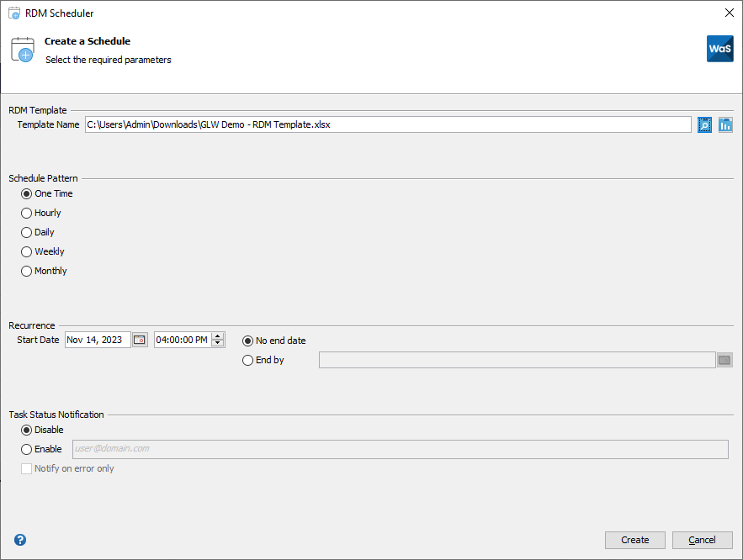Click the blue help question mark icon
The image size is (743, 560).
pos(20,540)
